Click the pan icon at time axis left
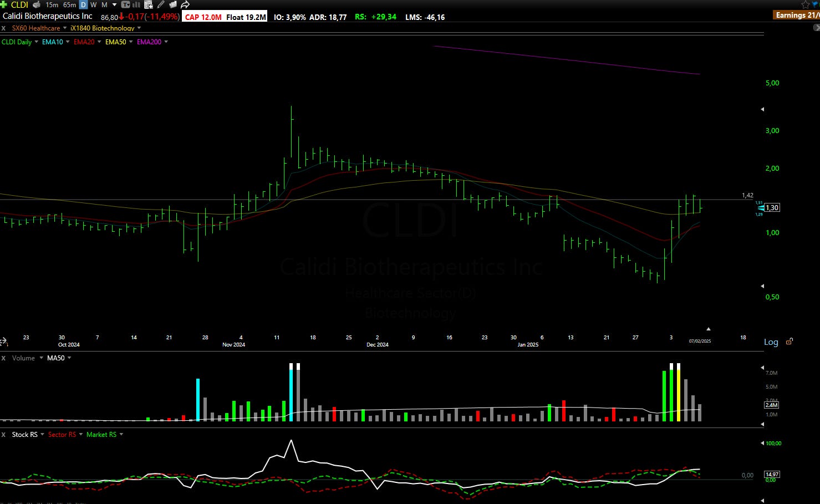820x504 pixels. [x=3, y=342]
